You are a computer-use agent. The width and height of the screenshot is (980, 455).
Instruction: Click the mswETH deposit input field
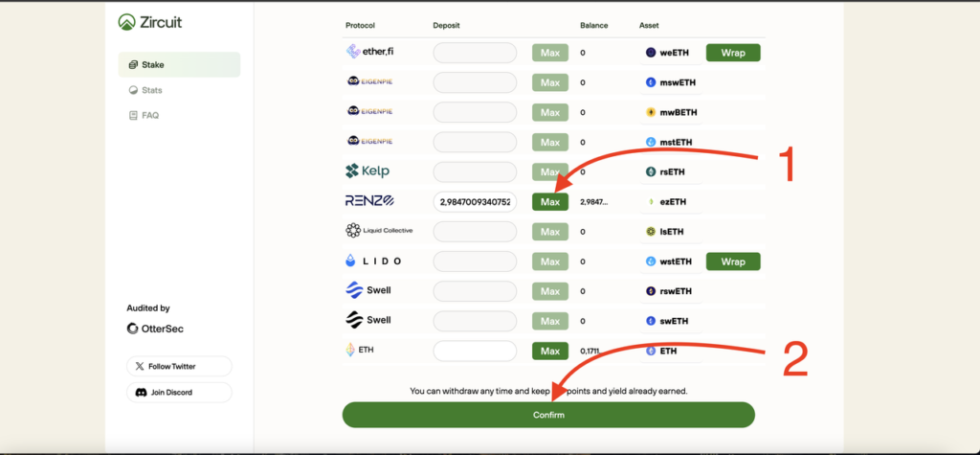coord(475,82)
